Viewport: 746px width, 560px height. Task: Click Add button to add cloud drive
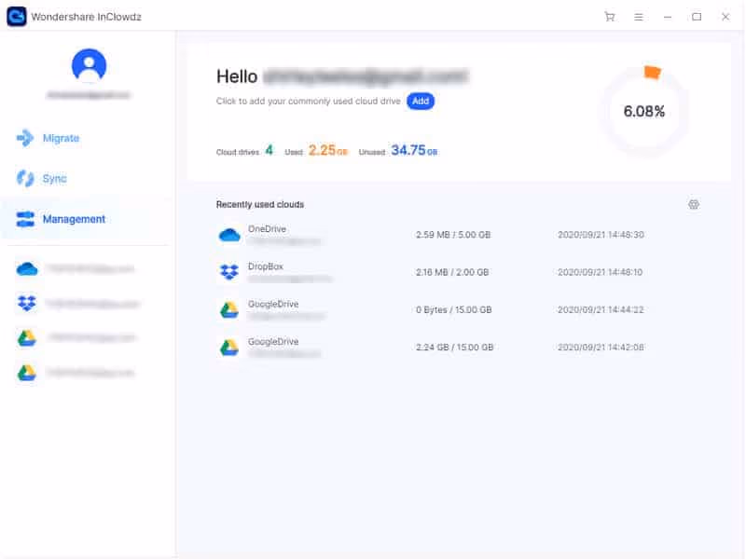tap(421, 101)
